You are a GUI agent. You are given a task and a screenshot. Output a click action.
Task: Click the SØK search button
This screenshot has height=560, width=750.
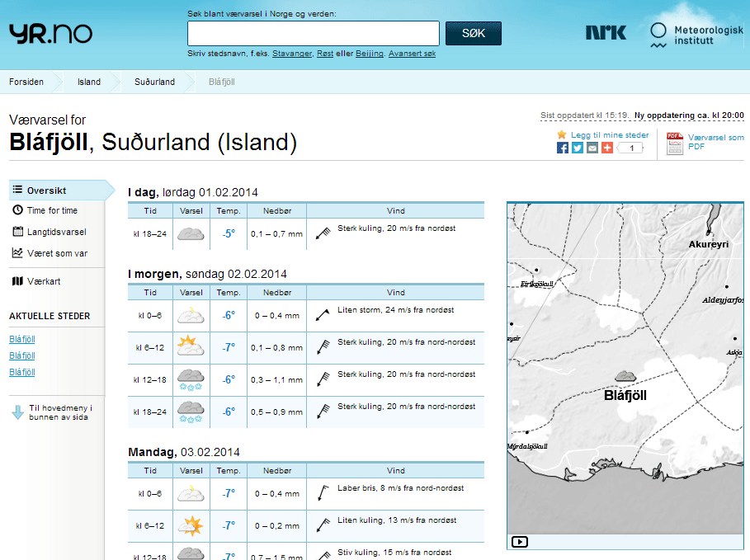474,34
